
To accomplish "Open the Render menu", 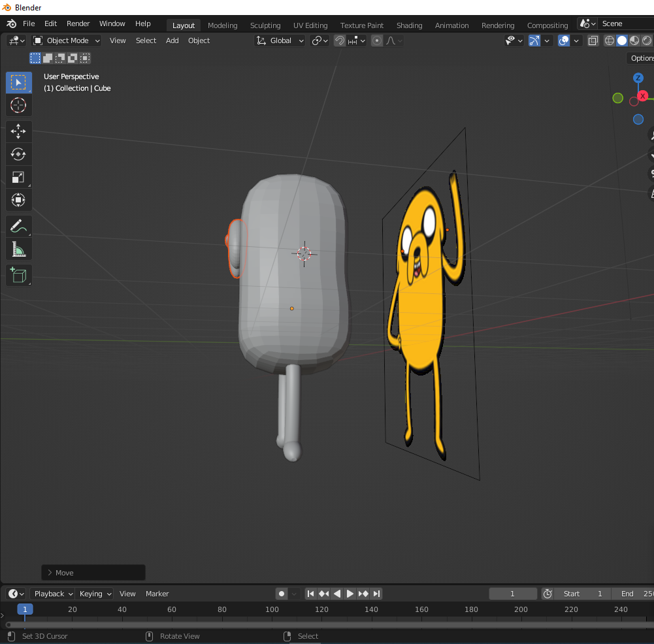I will click(78, 24).
